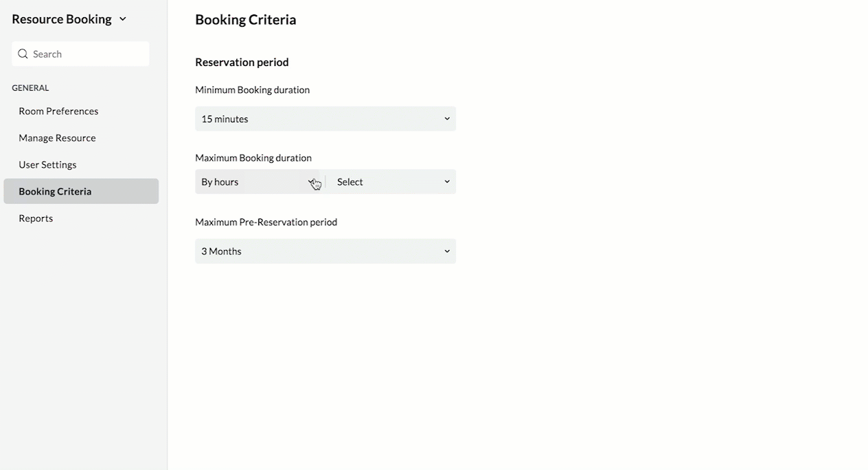Click the Resource Booking chevron arrow
This screenshot has height=470, width=868.
pos(123,19)
